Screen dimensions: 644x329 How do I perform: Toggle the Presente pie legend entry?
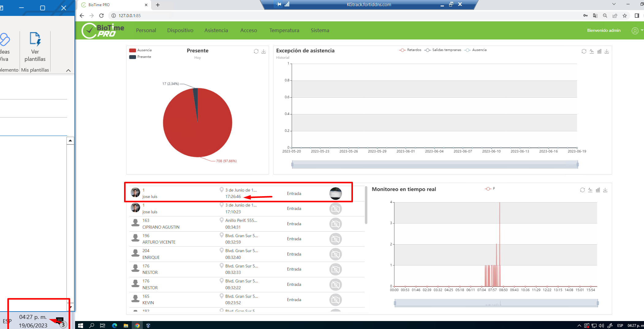[140, 57]
